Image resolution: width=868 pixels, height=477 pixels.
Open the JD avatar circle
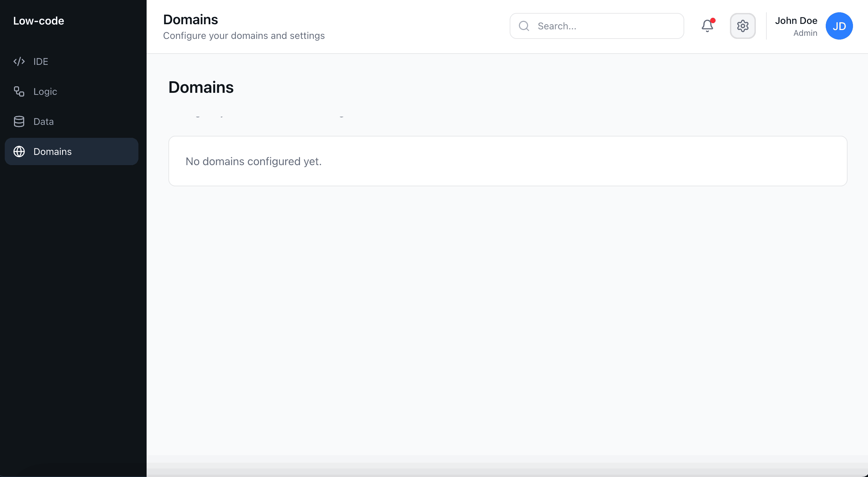(x=839, y=26)
